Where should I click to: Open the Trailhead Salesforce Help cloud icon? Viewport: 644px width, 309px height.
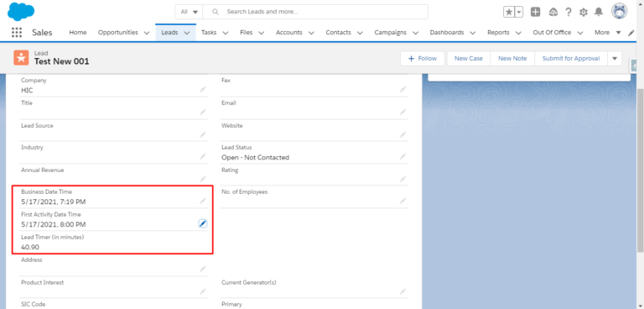(553, 12)
